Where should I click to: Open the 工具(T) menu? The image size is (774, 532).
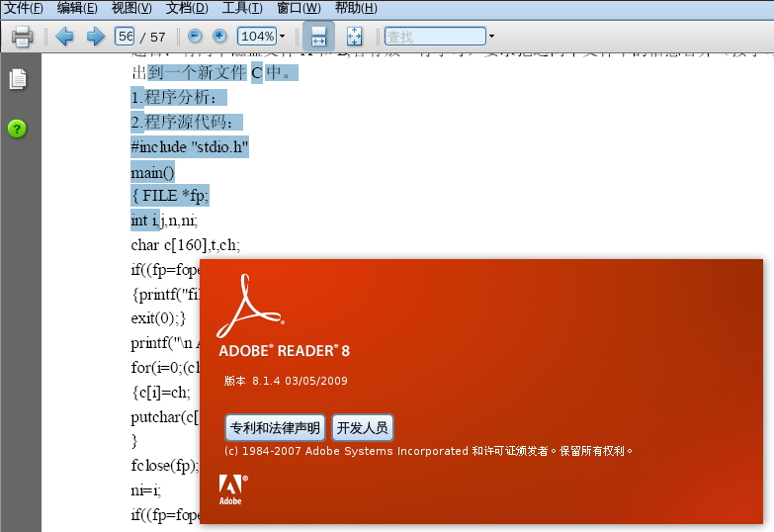pos(242,8)
